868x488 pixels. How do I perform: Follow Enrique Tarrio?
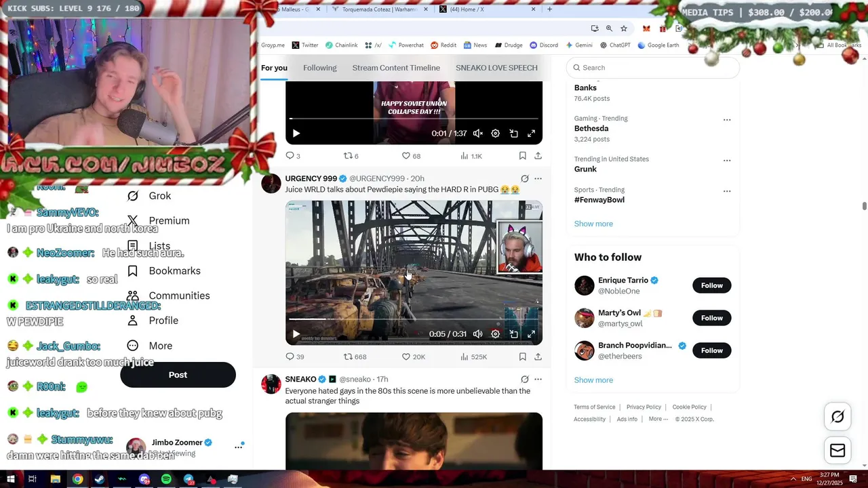711,285
